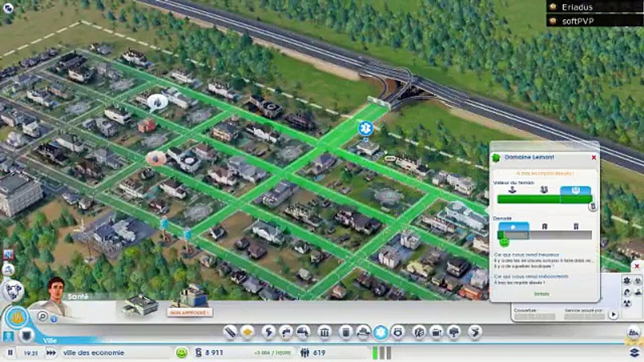The height and width of the screenshot is (362, 644).
Task: Open the Roads tool in the bottom toolbar
Action: point(230,332)
